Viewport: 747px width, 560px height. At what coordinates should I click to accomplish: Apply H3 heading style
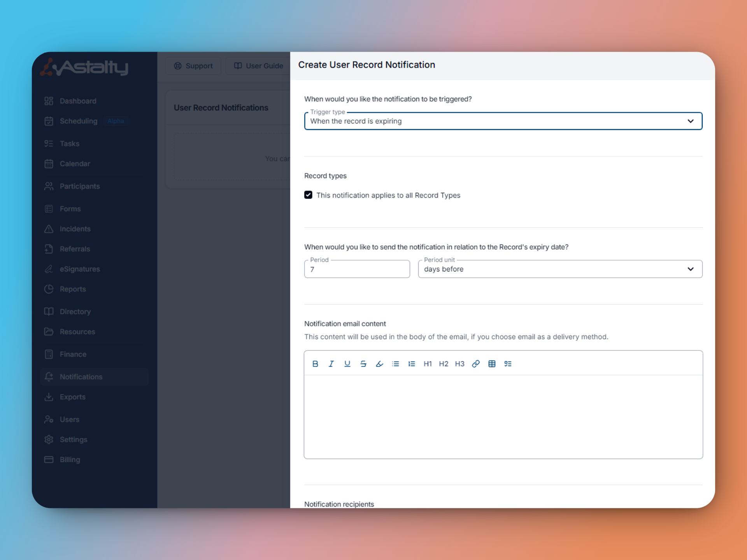459,364
